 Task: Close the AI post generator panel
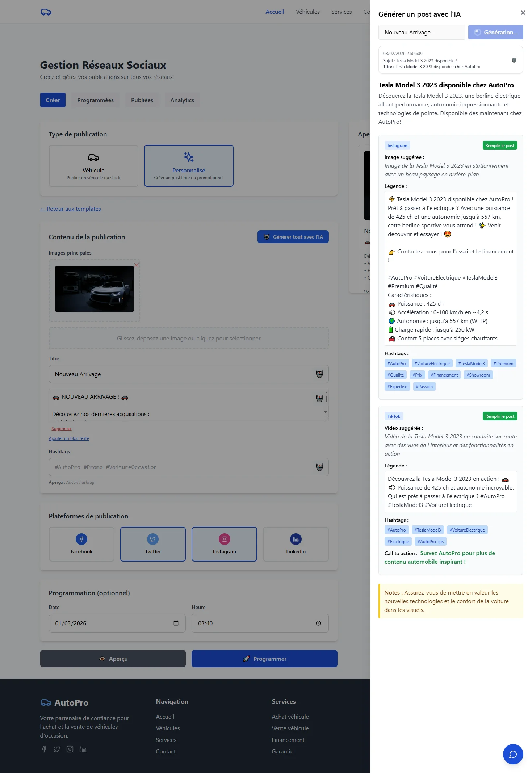coord(523,13)
